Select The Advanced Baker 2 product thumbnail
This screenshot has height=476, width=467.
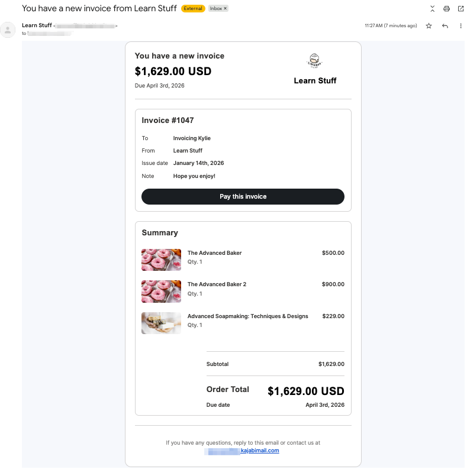pyautogui.click(x=161, y=291)
